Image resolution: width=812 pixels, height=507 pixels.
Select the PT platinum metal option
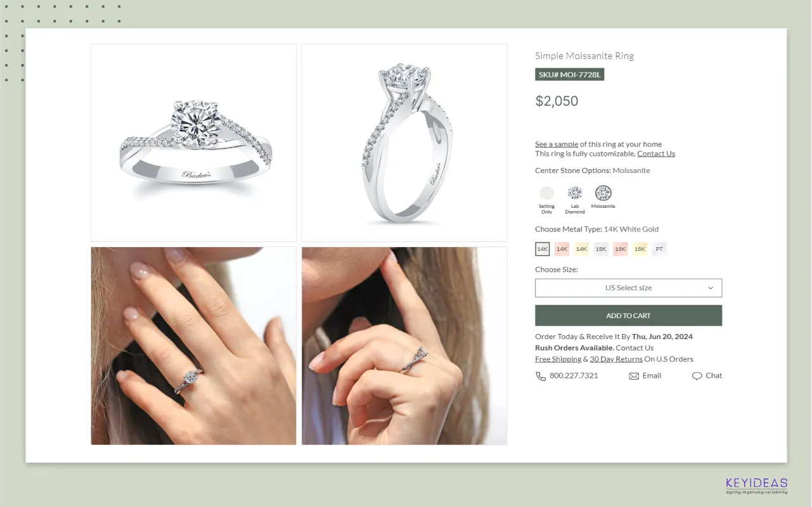(x=659, y=249)
